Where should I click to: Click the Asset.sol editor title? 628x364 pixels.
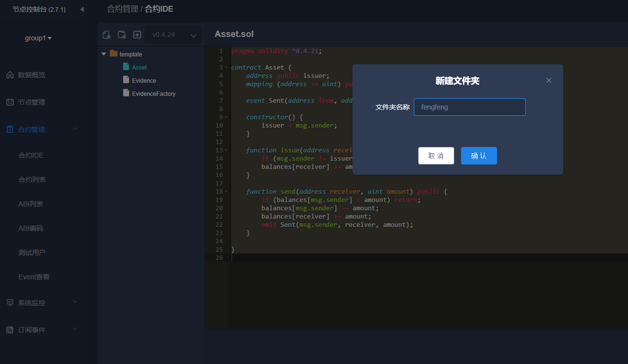click(234, 34)
